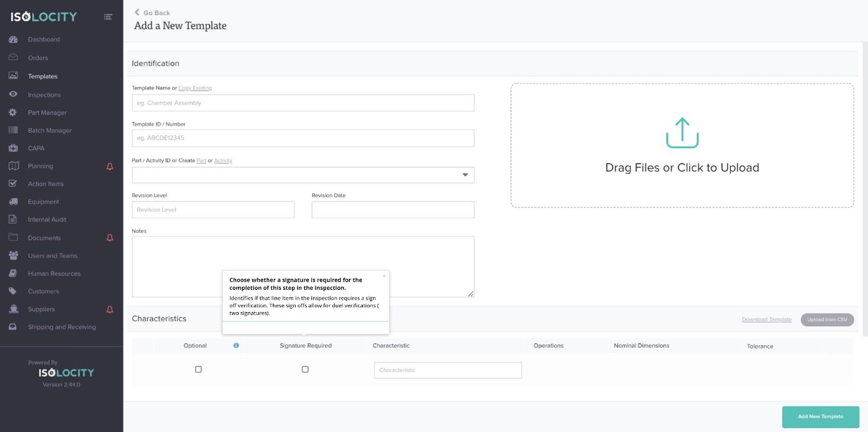The height and width of the screenshot is (432, 868).
Task: Click the Signature Required column header
Action: click(x=305, y=346)
